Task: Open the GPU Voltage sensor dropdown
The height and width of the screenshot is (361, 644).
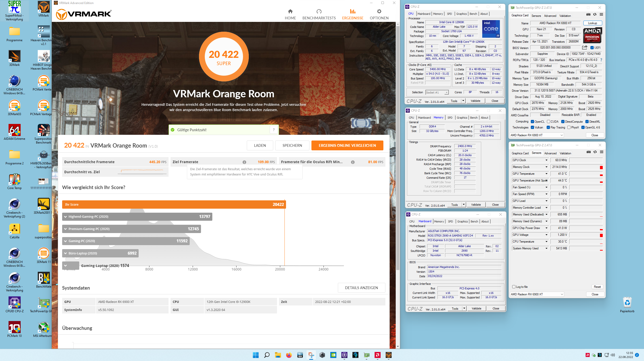Action: pyautogui.click(x=546, y=235)
